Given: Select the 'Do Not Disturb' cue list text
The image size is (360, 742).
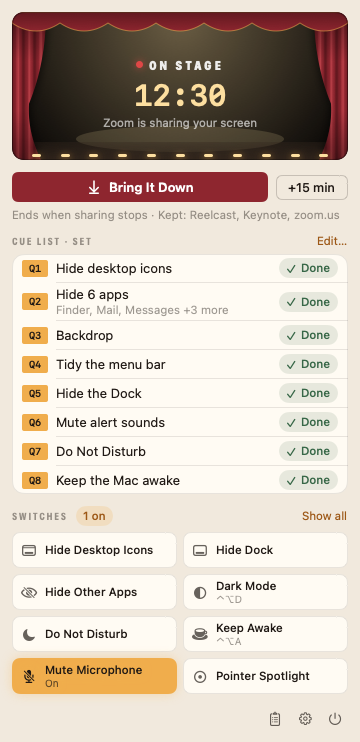Looking at the screenshot, I should pyautogui.click(x=101, y=451).
